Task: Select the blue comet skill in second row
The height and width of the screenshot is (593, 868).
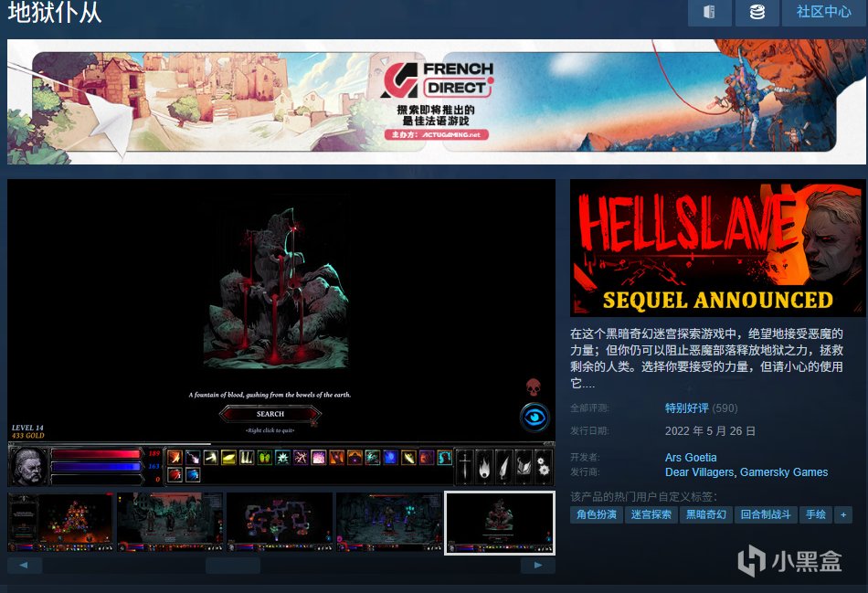Action: (x=193, y=475)
